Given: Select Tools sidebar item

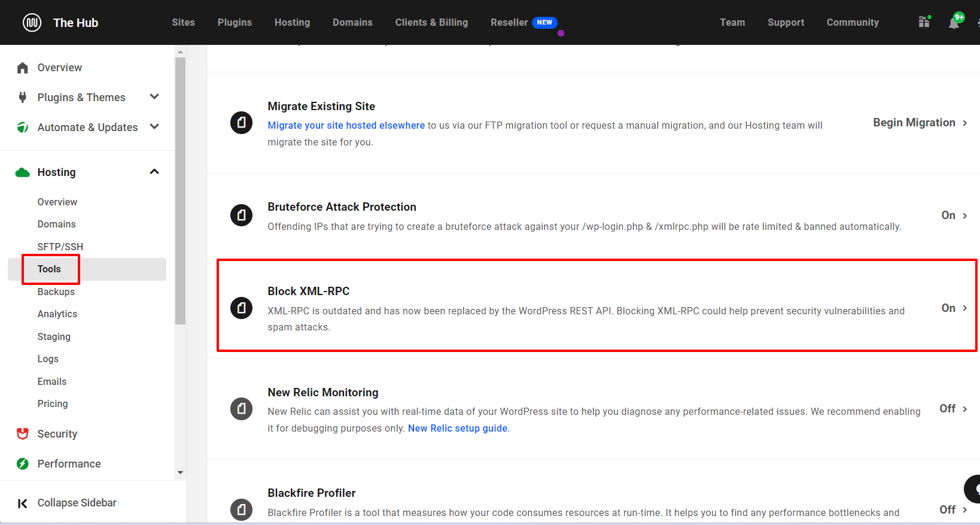Looking at the screenshot, I should 49,269.
